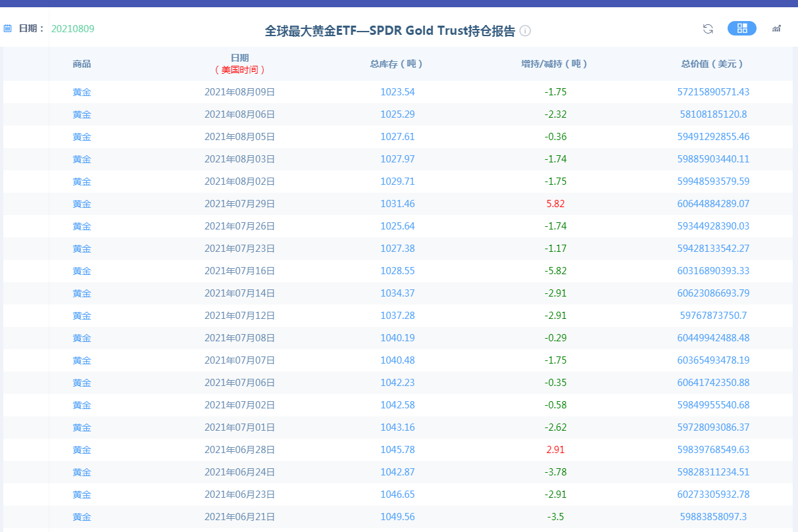
Task: Click the change value -3.78
Action: coord(556,472)
